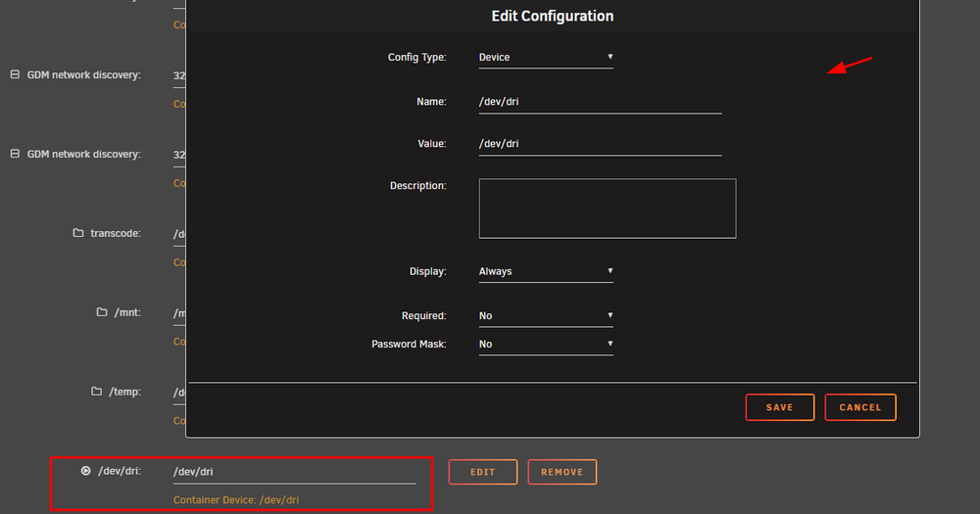This screenshot has width=980, height=514.
Task: Open the Display dropdown set to Always
Action: [546, 271]
